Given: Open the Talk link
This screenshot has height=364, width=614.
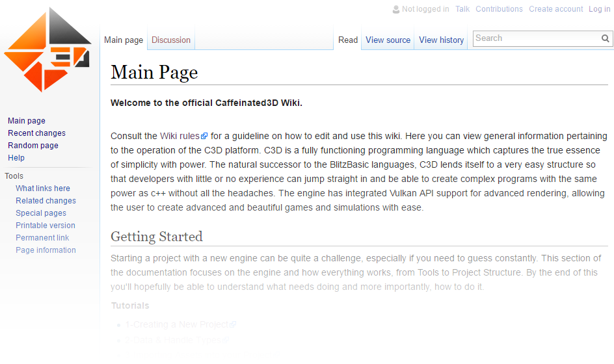Looking at the screenshot, I should pos(462,9).
